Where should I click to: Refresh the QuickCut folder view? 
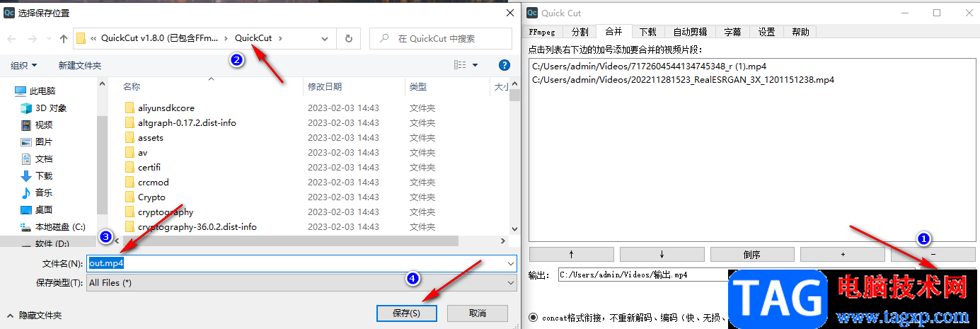click(x=348, y=38)
